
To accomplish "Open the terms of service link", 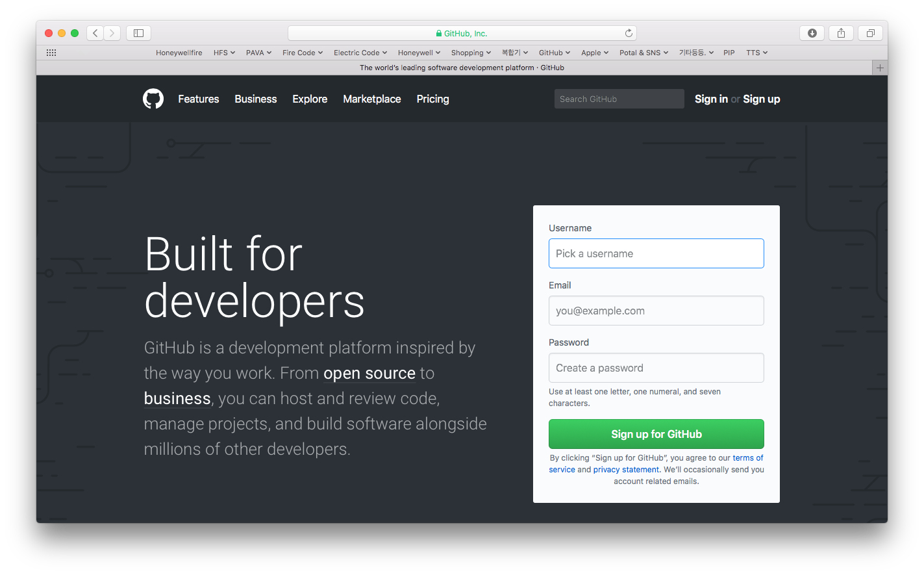I will [748, 457].
